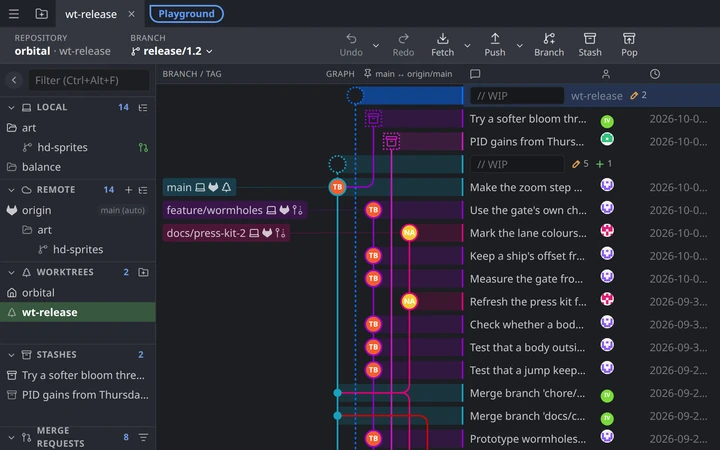720x450 pixels.
Task: Click the date column clock icon
Action: click(655, 74)
